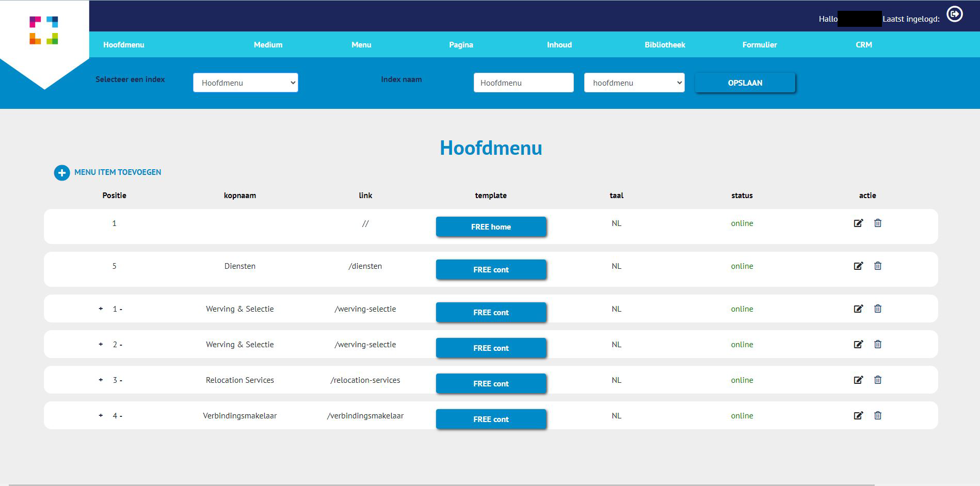Image resolution: width=980 pixels, height=486 pixels.
Task: Click the Hoofdmenu page heading
Action: pos(491,148)
